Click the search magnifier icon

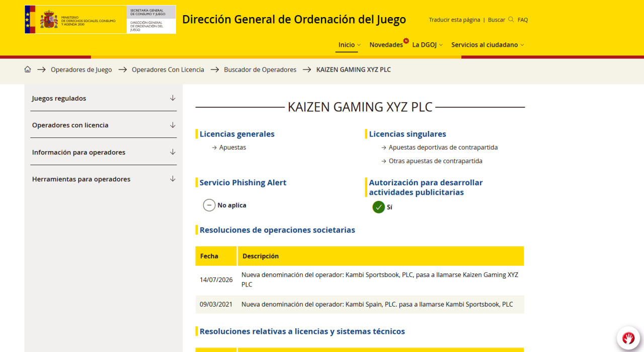click(x=511, y=20)
